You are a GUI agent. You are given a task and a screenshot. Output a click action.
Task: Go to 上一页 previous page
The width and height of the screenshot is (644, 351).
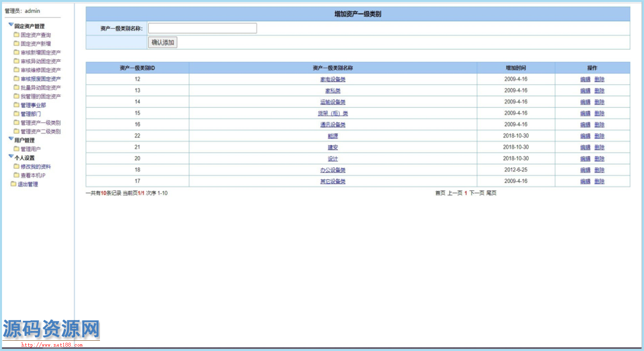point(455,193)
